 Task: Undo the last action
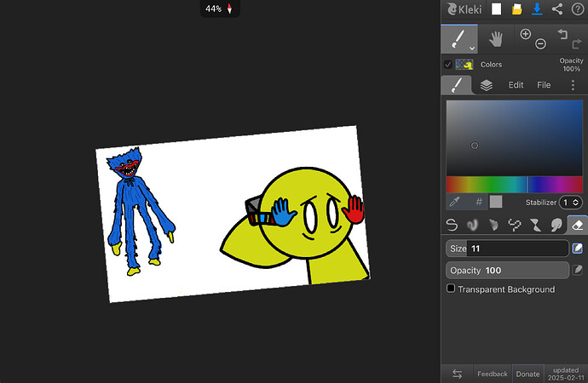pyautogui.click(x=562, y=34)
